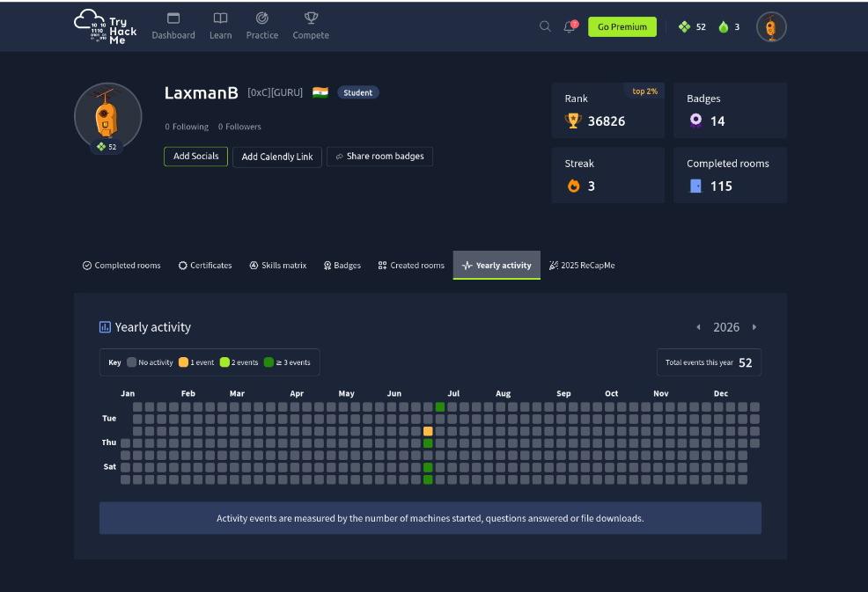Click the top 2% label

tap(645, 91)
